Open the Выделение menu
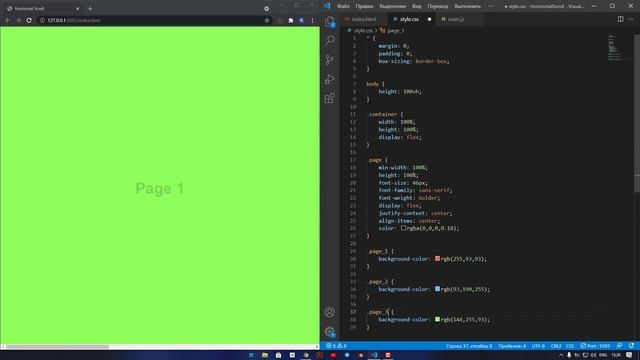Screen dimensions: 640x360 click(x=392, y=6)
